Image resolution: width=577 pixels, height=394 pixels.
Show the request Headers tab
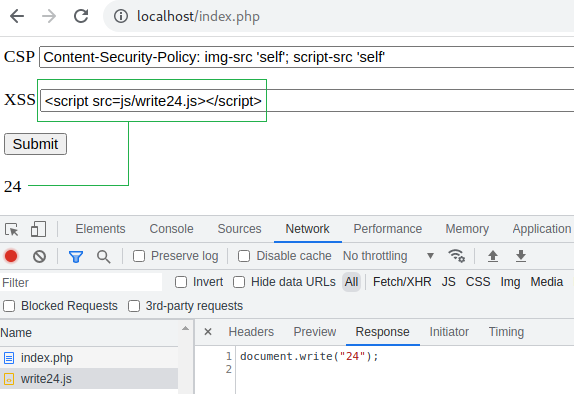(251, 332)
